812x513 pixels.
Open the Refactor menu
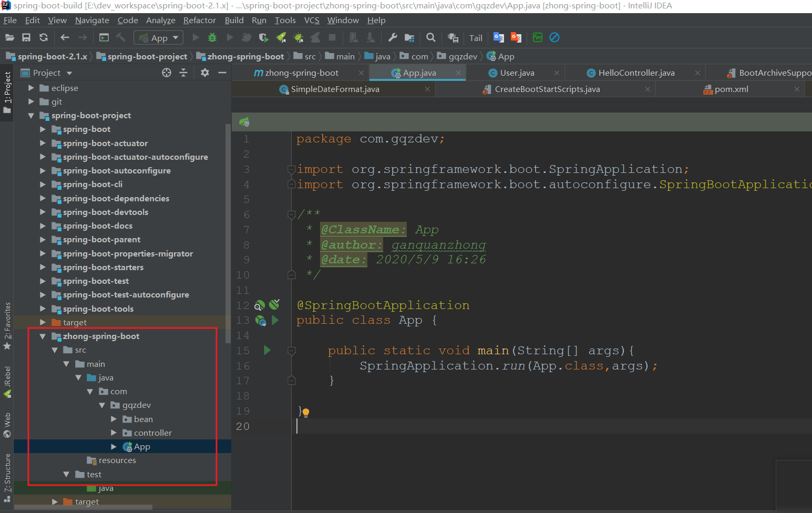point(199,20)
